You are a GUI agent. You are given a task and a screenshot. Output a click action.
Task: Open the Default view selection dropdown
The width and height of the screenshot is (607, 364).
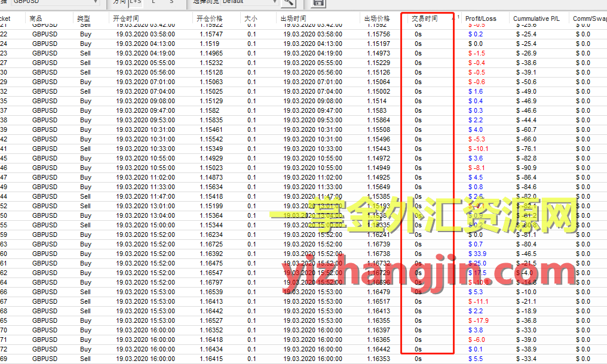point(250,2)
